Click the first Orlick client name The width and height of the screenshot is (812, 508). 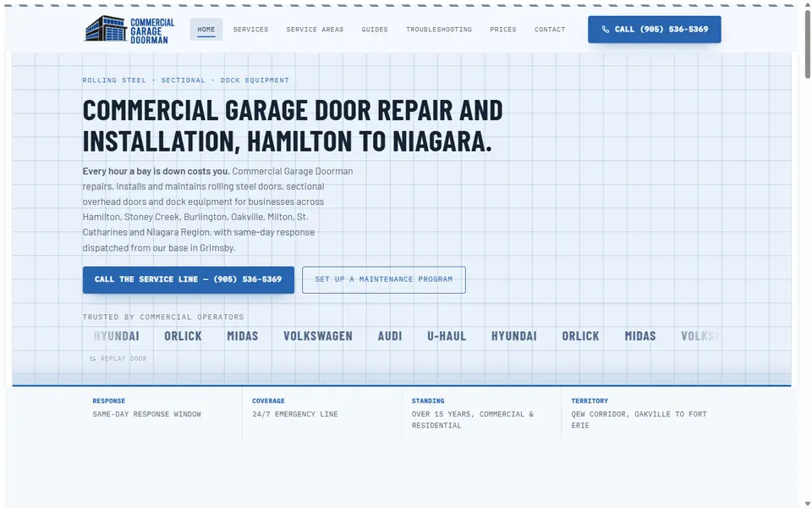point(183,336)
